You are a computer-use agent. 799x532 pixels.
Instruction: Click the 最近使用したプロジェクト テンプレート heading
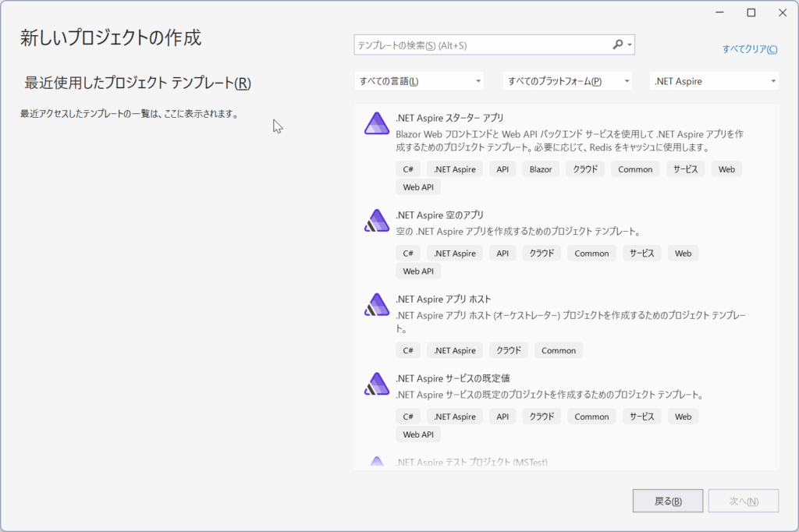click(137, 83)
